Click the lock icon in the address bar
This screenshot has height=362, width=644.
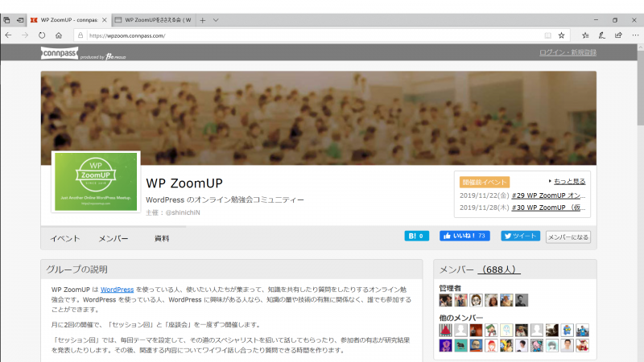(x=80, y=35)
